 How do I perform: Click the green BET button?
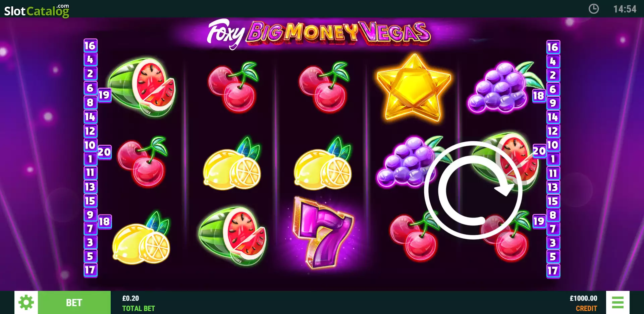[74, 303]
